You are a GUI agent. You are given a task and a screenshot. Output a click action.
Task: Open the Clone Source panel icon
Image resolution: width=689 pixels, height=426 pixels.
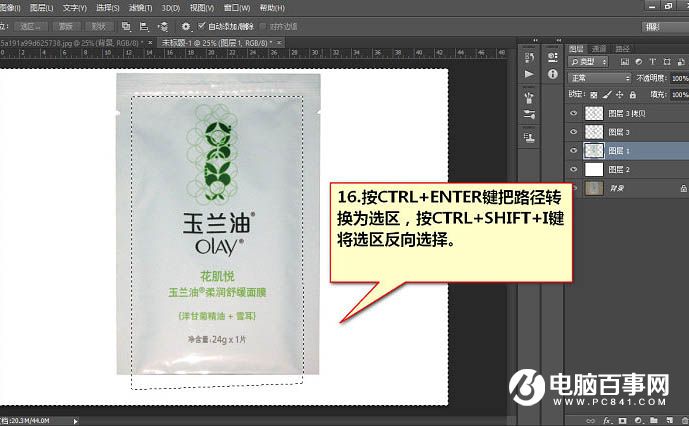pos(529,138)
